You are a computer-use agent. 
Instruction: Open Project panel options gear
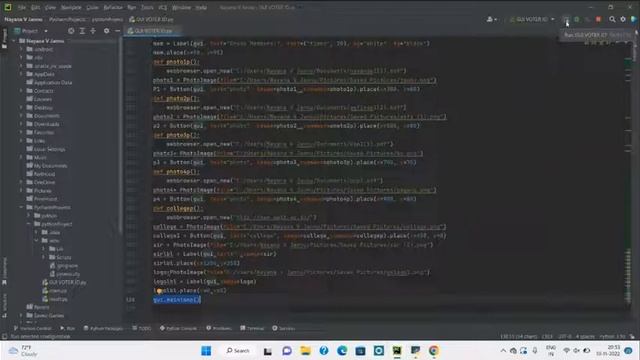[x=107, y=31]
